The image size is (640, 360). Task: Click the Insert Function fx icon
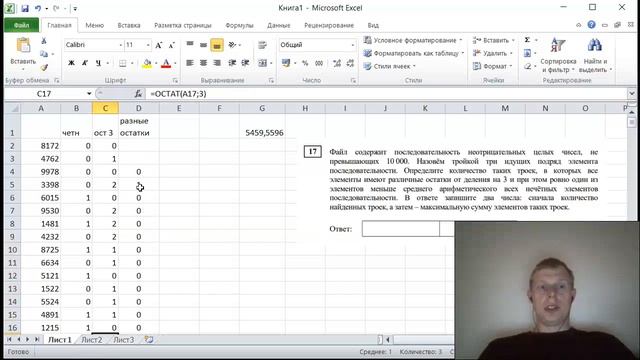point(138,94)
